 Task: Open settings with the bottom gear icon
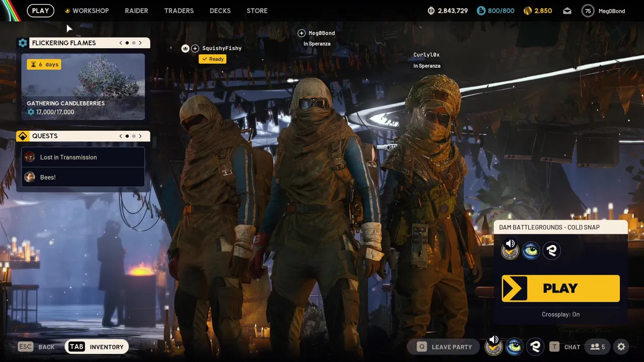621,346
